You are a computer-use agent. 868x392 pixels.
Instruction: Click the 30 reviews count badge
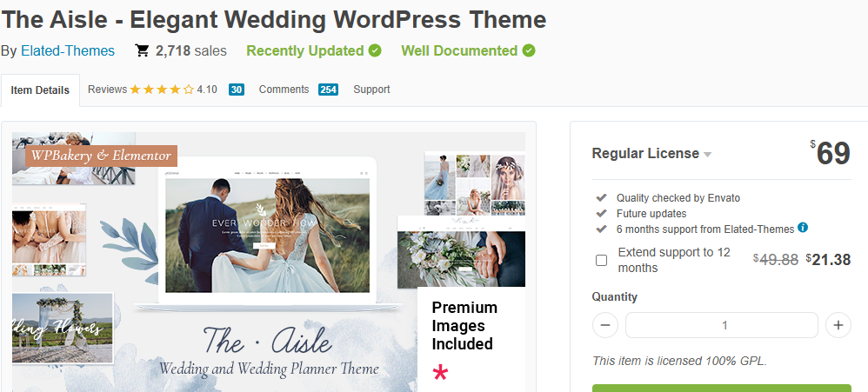pyautogui.click(x=237, y=90)
